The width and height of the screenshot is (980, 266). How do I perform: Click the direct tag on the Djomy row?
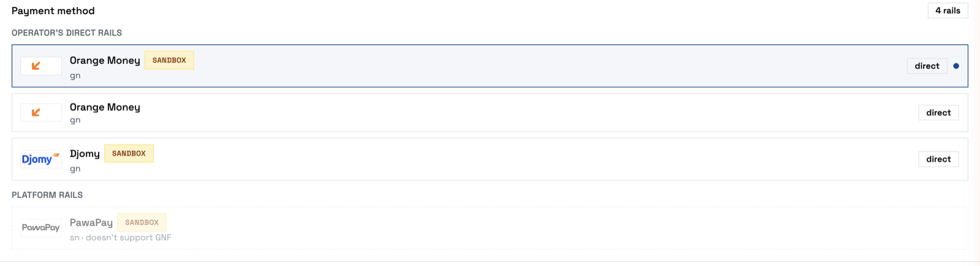coord(938,159)
